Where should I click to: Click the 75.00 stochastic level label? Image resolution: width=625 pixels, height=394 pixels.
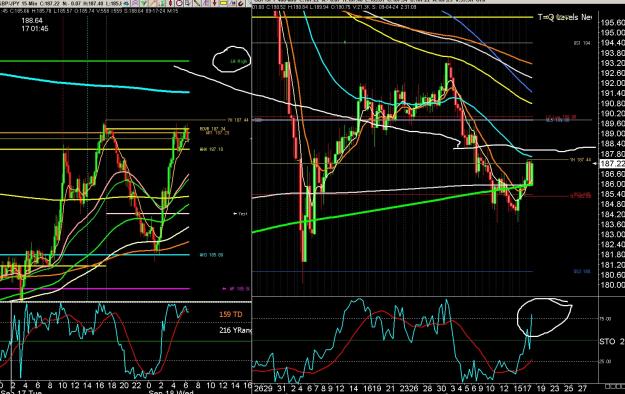pos(605,319)
